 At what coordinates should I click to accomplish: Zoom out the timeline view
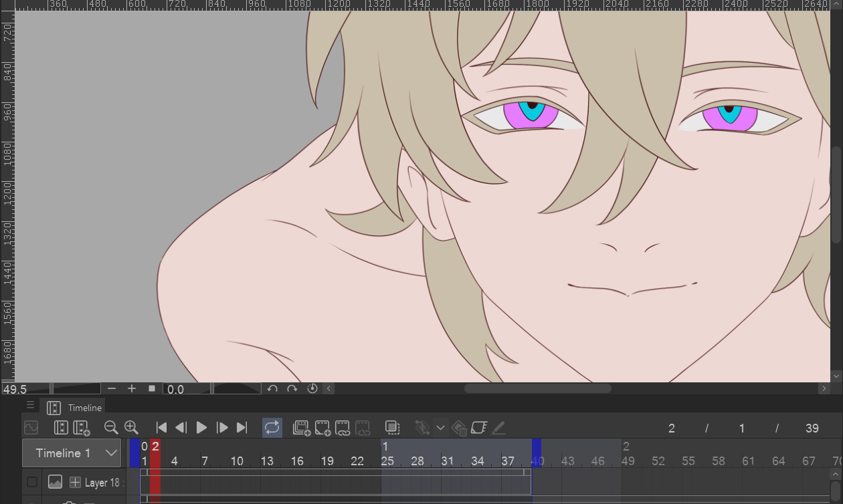111,428
